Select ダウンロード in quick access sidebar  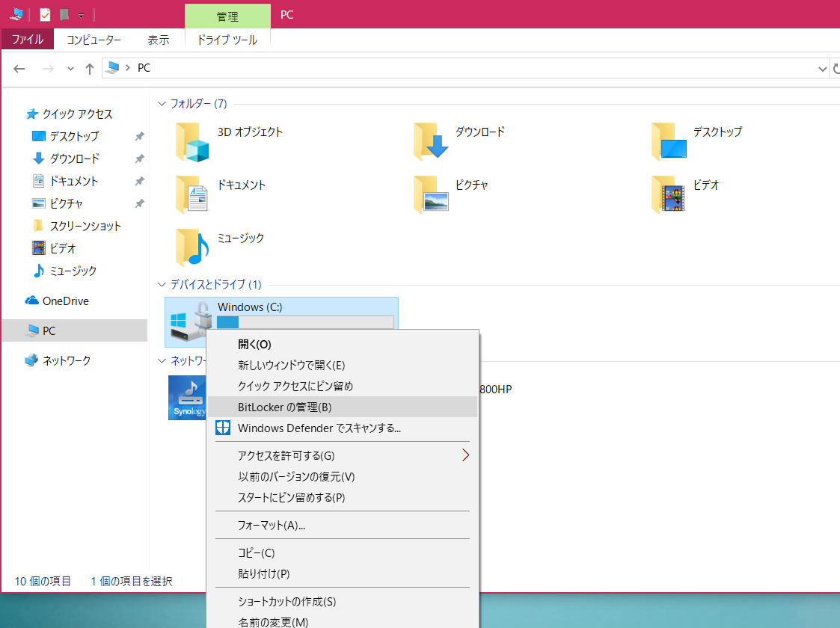pos(75,158)
